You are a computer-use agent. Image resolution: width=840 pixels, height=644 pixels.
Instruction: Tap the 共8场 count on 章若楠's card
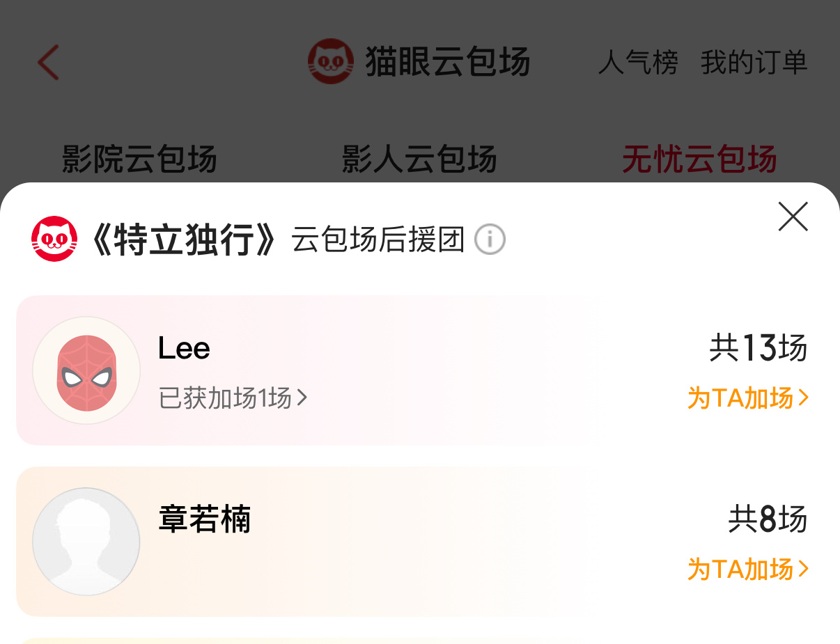pyautogui.click(x=768, y=519)
